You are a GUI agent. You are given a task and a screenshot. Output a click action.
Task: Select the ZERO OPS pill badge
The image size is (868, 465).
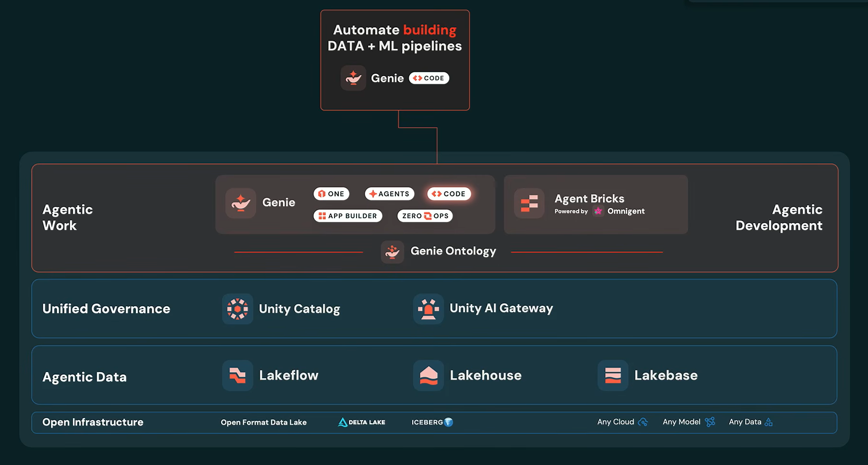click(425, 216)
